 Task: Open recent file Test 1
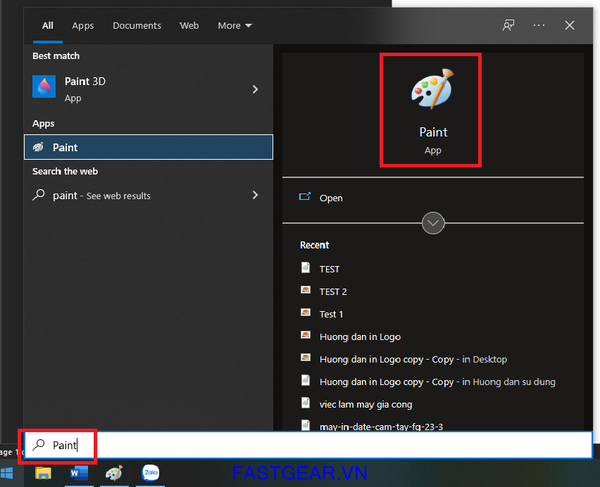click(x=331, y=314)
